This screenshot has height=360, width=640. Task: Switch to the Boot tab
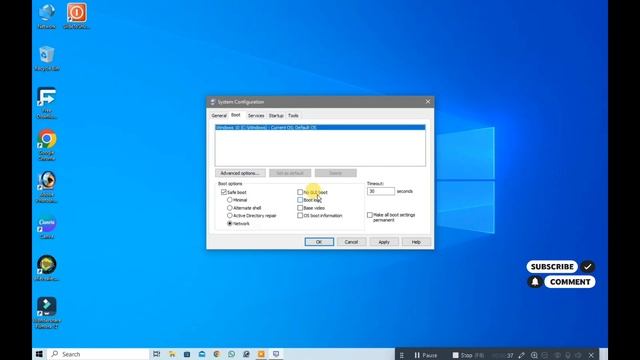pos(236,115)
